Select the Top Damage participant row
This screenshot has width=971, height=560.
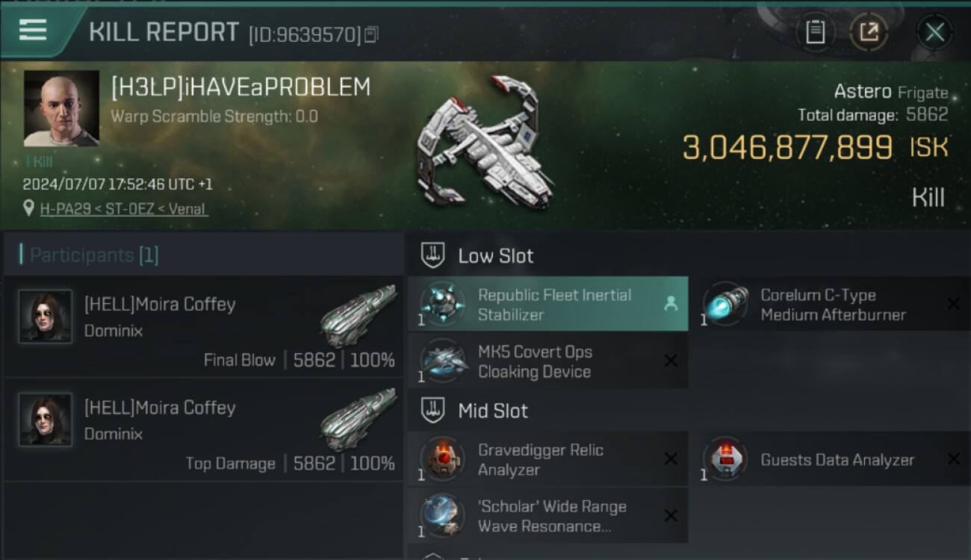pos(203,430)
